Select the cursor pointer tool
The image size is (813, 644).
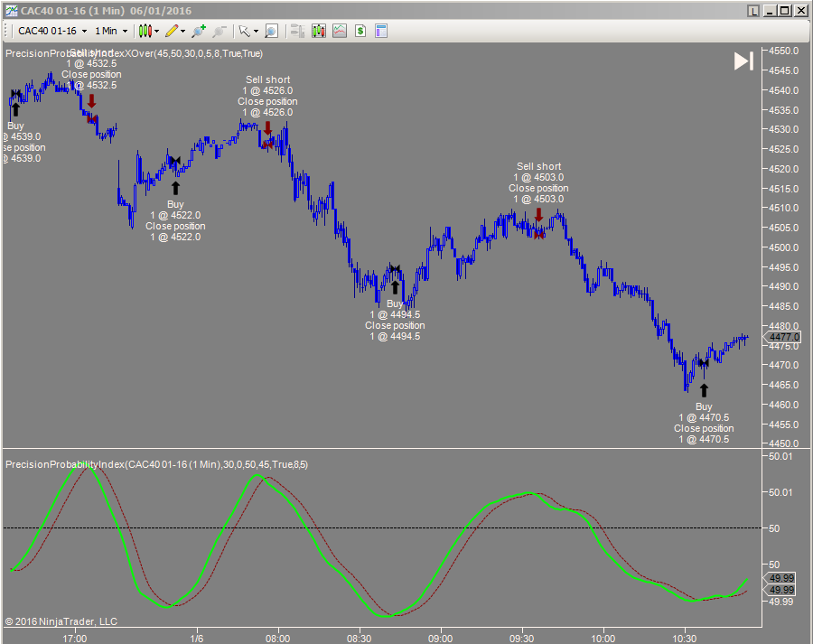pos(243,31)
